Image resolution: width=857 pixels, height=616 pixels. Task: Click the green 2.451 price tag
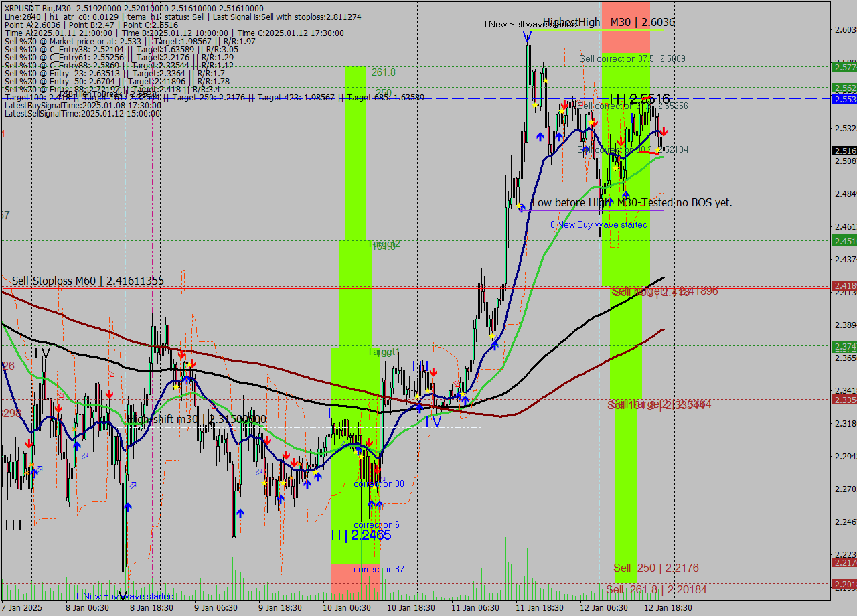(844, 240)
